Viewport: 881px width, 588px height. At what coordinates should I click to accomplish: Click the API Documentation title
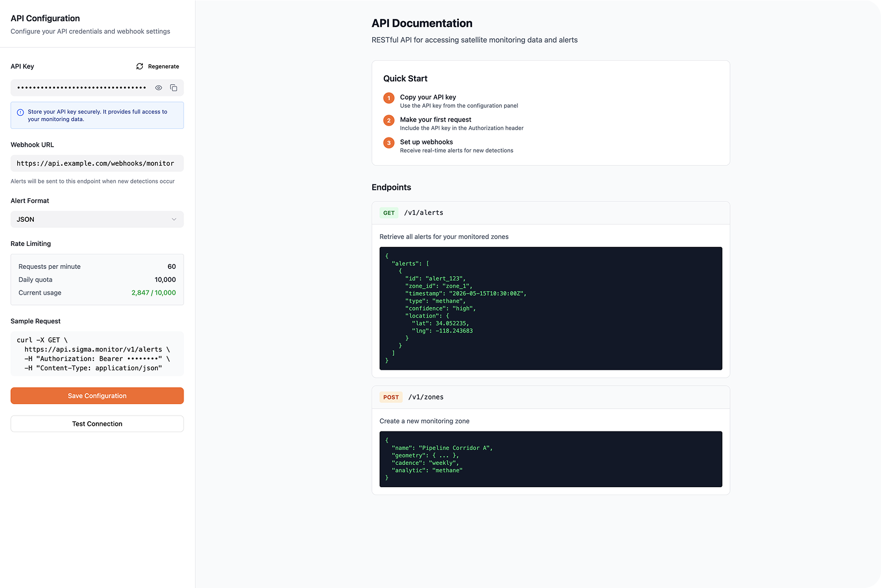pos(422,23)
